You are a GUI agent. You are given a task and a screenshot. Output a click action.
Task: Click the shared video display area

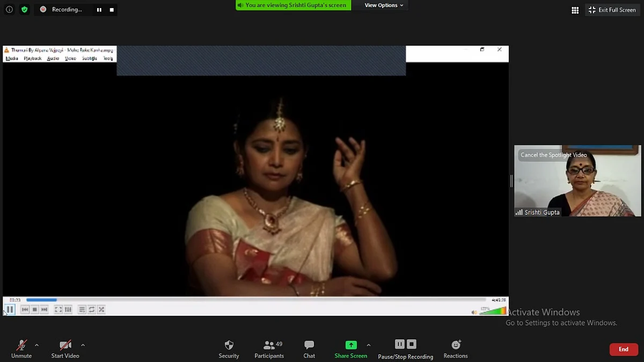[255, 179]
